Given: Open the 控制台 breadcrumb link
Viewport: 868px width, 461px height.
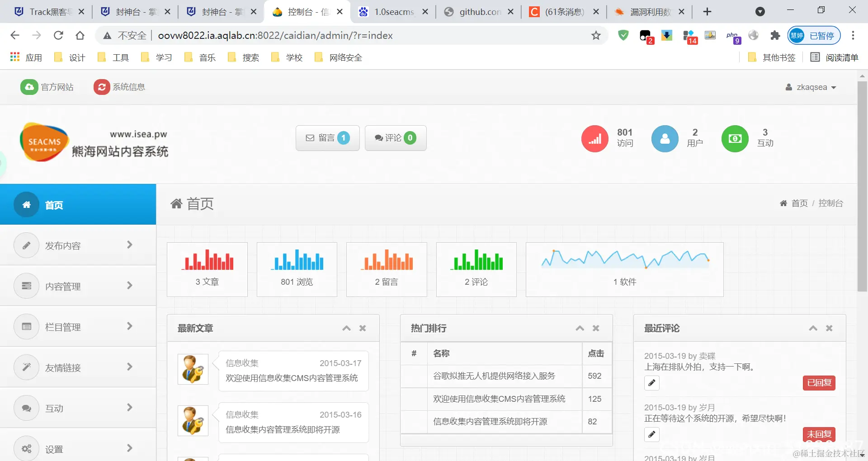Looking at the screenshot, I should [x=830, y=203].
